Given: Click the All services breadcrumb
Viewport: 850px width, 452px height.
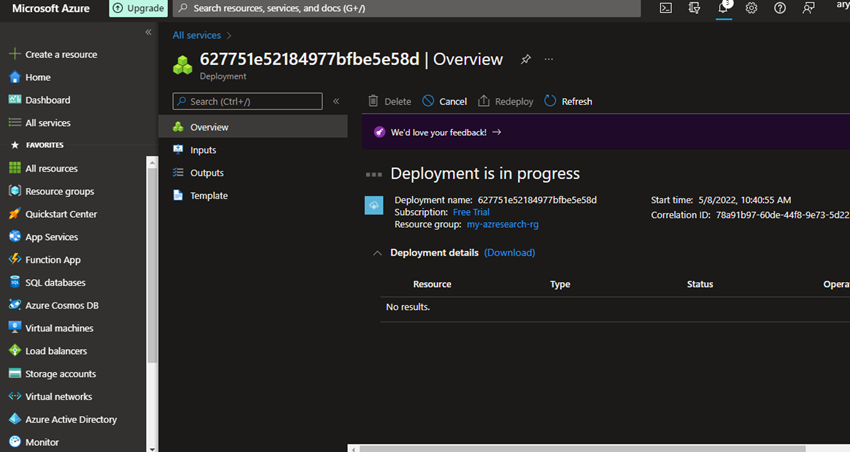Looking at the screenshot, I should coord(197,35).
